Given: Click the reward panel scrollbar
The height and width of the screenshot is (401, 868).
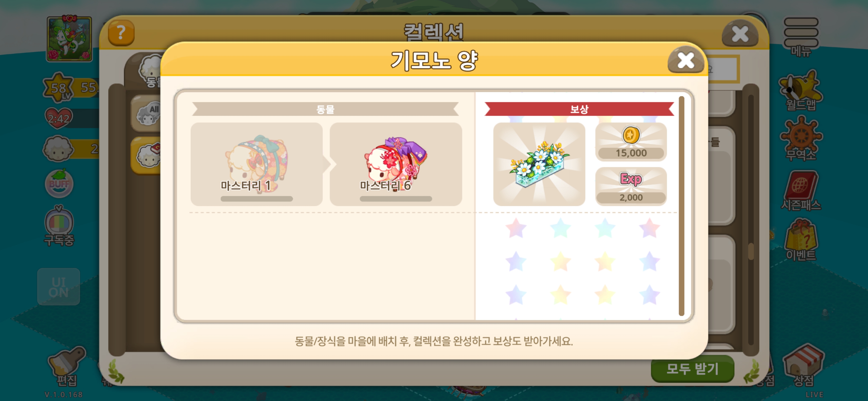Looking at the screenshot, I should pos(681,206).
